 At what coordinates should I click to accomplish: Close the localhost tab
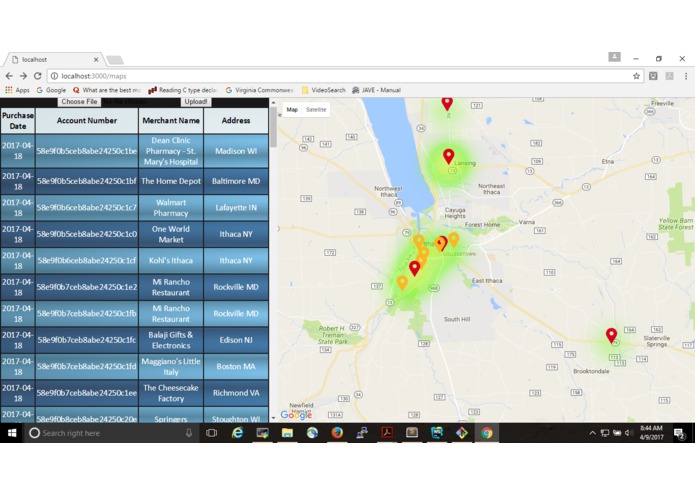pos(96,59)
